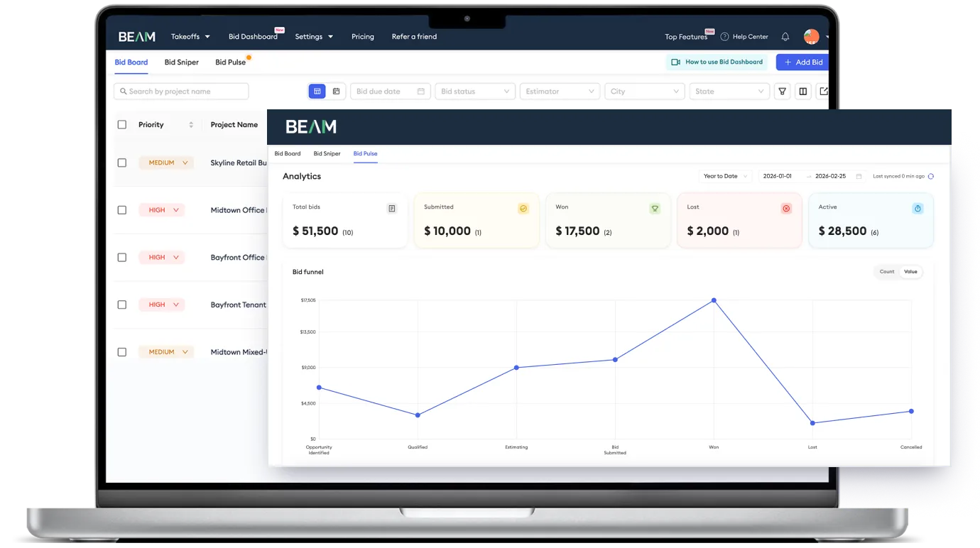
Task: Expand the Takeoffs menu
Action: 190,37
